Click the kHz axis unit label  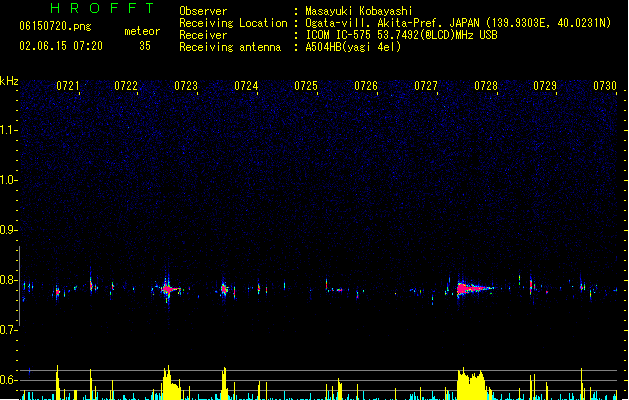tap(9, 81)
